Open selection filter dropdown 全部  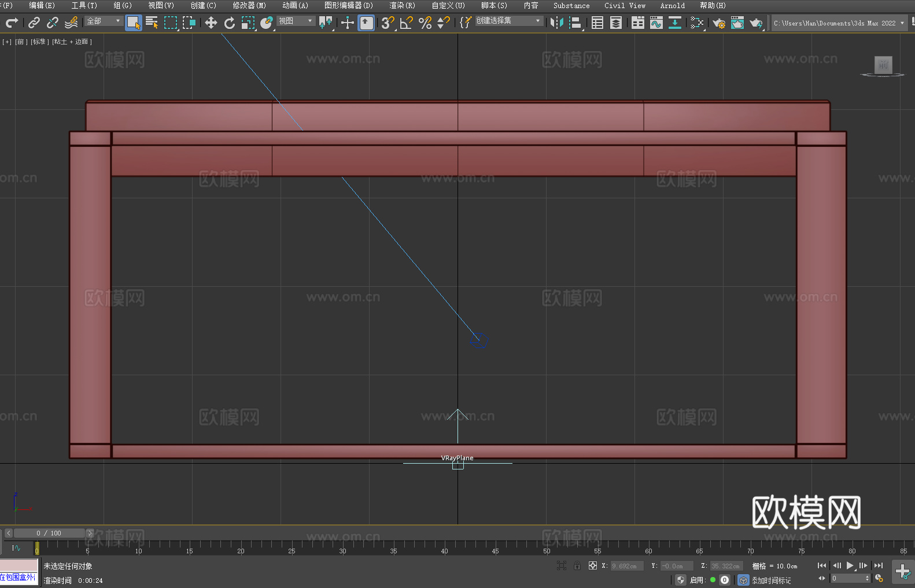[x=104, y=21]
